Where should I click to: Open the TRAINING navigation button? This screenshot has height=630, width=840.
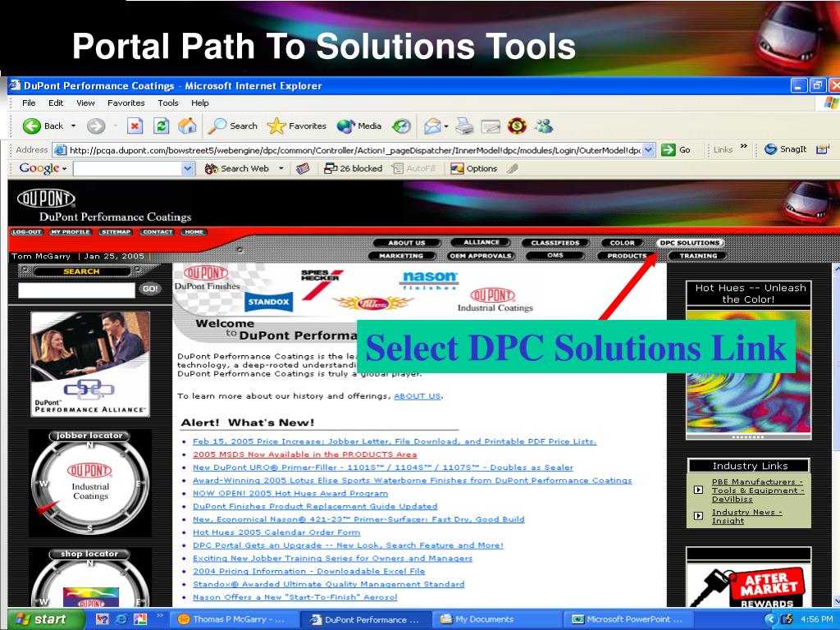pyautogui.click(x=698, y=256)
